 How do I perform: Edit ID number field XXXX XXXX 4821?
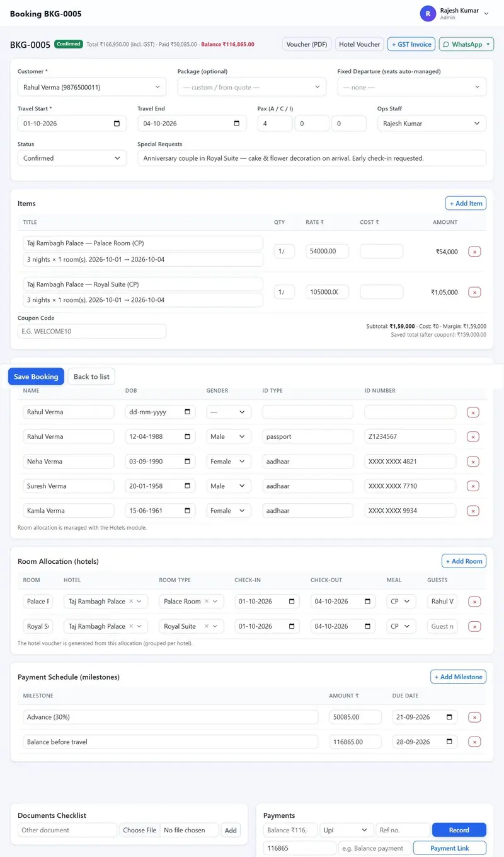click(x=410, y=462)
